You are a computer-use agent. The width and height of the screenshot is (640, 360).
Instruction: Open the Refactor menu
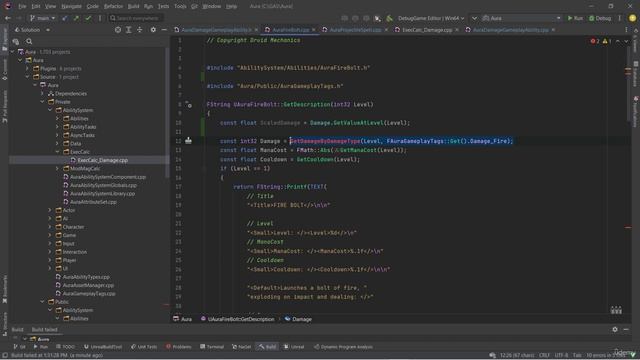(113, 7)
